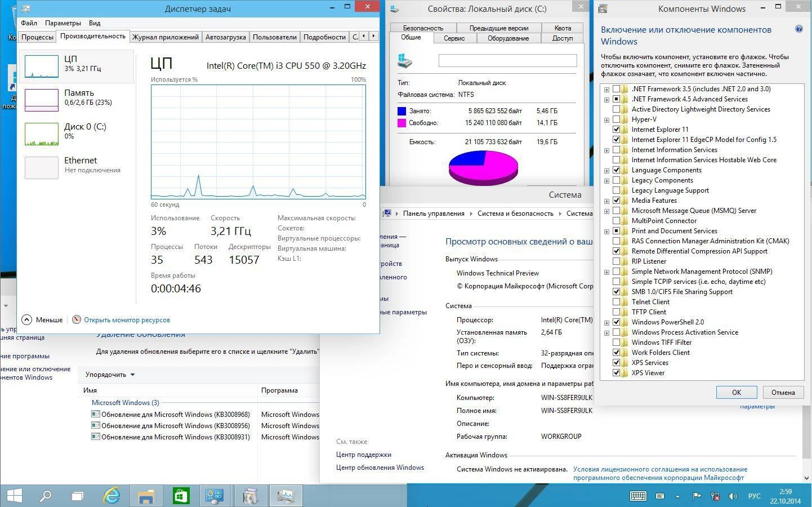Click the KB3008931 update icon
Viewport: 812px width, 507px height.
click(96, 437)
